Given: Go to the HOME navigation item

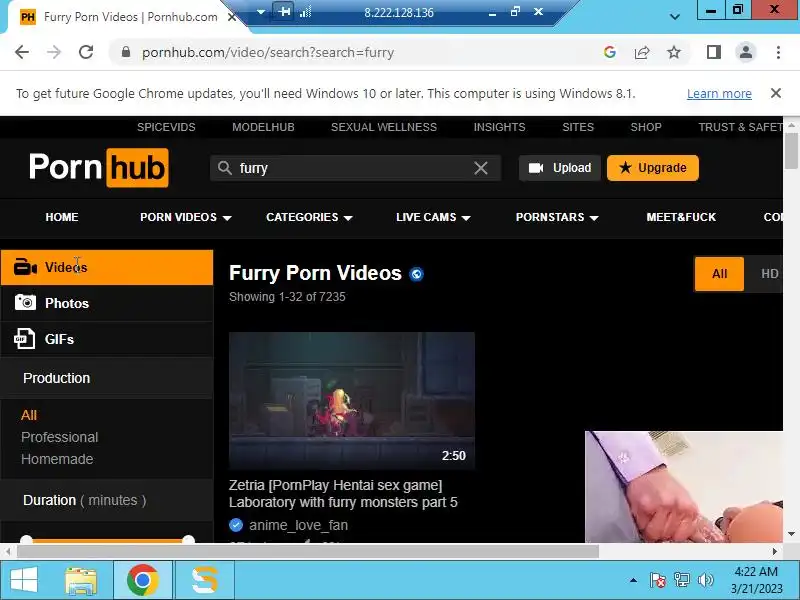Looking at the screenshot, I should tap(62, 217).
